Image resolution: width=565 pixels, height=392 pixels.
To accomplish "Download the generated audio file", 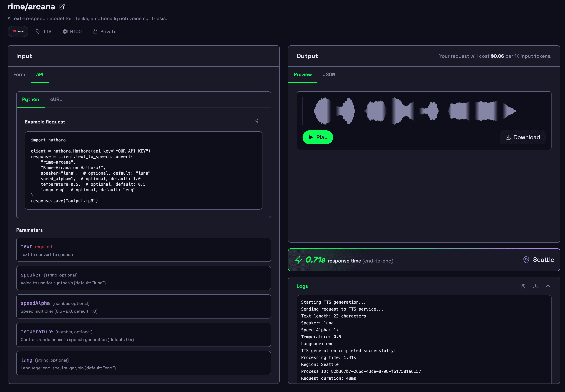I will tap(523, 137).
